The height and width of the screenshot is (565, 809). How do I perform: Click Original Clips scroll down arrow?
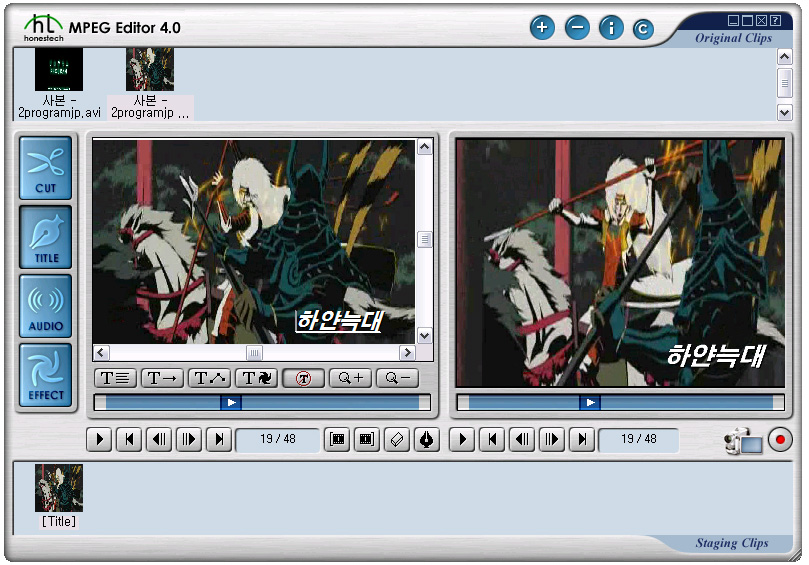[785, 112]
